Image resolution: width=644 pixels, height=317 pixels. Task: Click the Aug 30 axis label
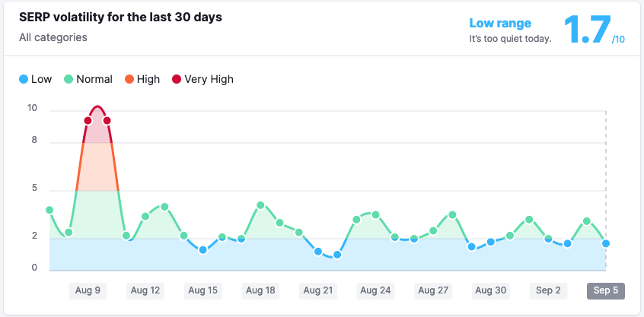click(x=490, y=290)
